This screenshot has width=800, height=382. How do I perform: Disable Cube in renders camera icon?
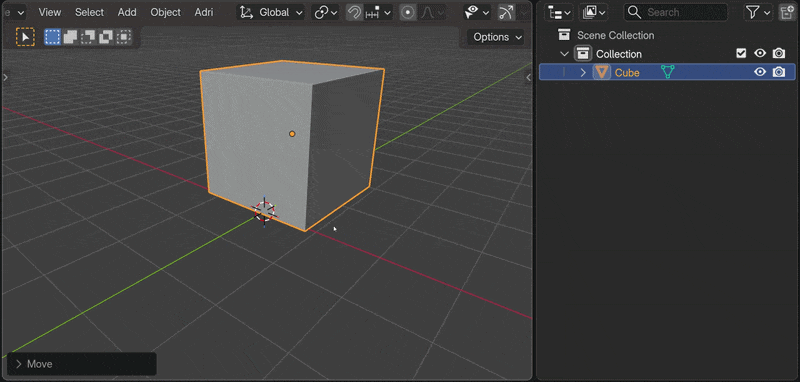779,72
